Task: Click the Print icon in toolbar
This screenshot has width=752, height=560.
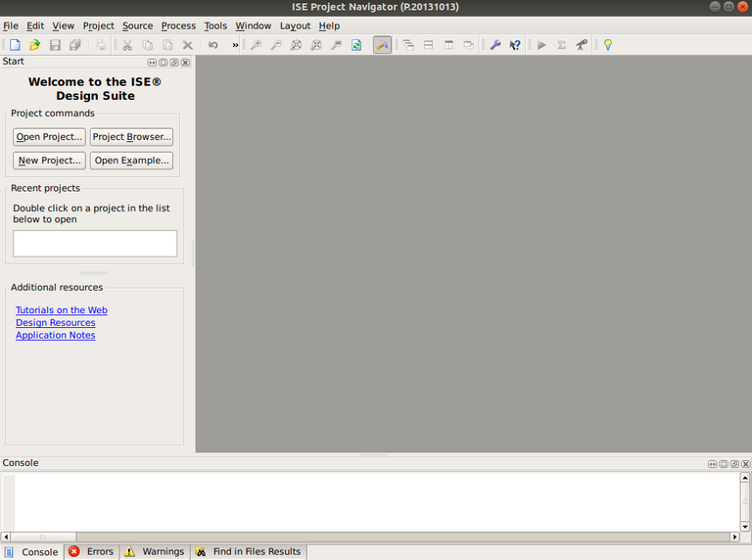Action: [x=101, y=45]
